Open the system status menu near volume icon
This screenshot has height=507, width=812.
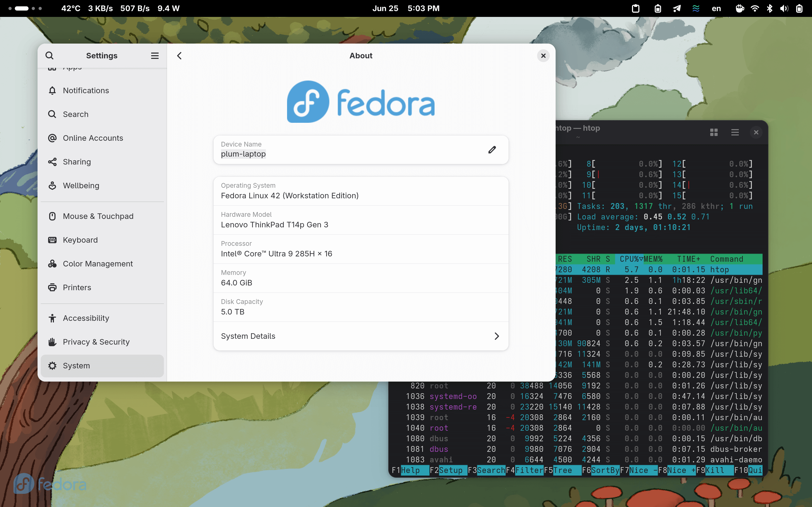click(x=785, y=8)
